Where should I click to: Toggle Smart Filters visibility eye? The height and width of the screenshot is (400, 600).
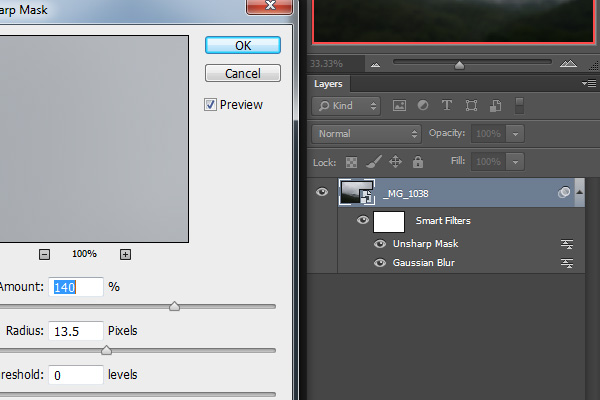click(363, 220)
